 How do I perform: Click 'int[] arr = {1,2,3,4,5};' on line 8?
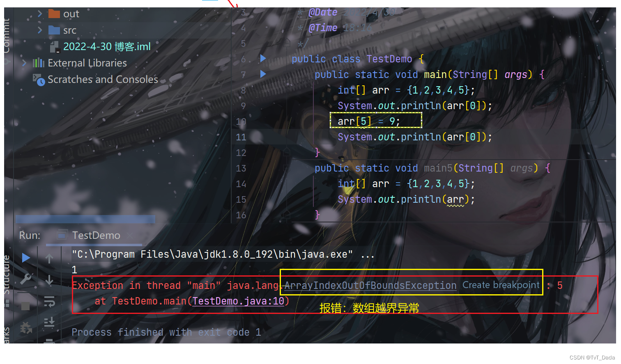[406, 90]
